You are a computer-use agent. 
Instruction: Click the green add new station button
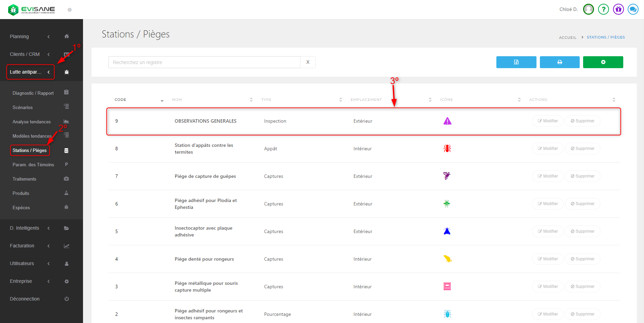603,62
